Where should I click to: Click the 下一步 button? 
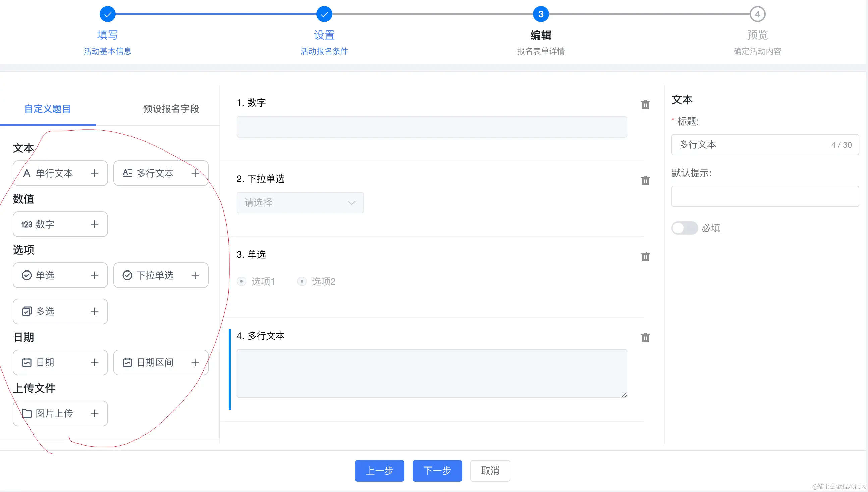437,471
